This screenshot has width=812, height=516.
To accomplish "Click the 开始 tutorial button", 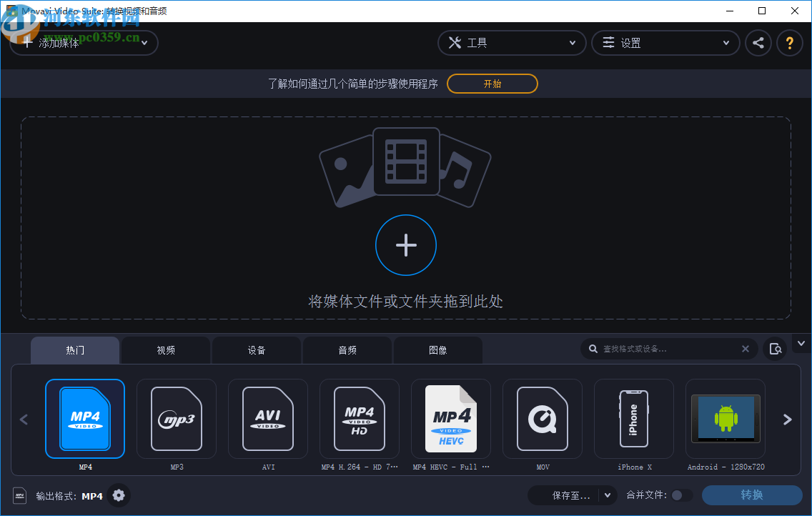I will [x=492, y=83].
